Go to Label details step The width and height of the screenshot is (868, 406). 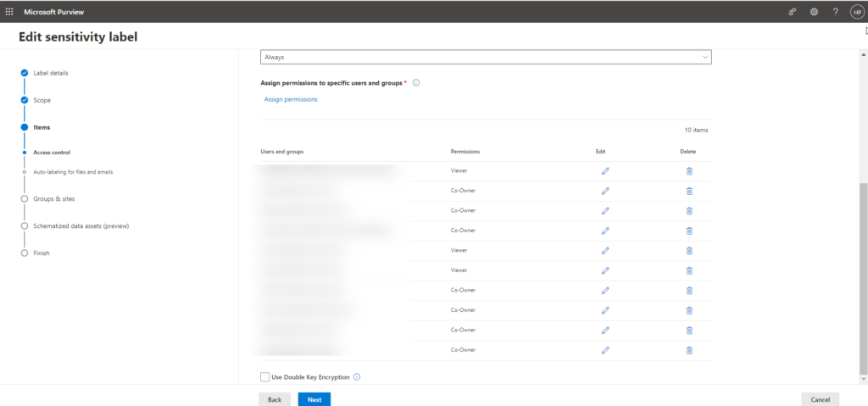(50, 73)
